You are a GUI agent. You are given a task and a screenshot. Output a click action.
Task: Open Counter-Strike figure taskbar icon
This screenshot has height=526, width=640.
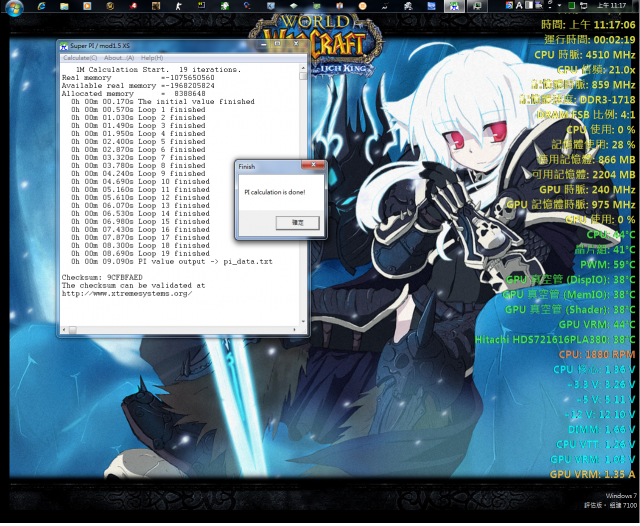(x=179, y=6)
